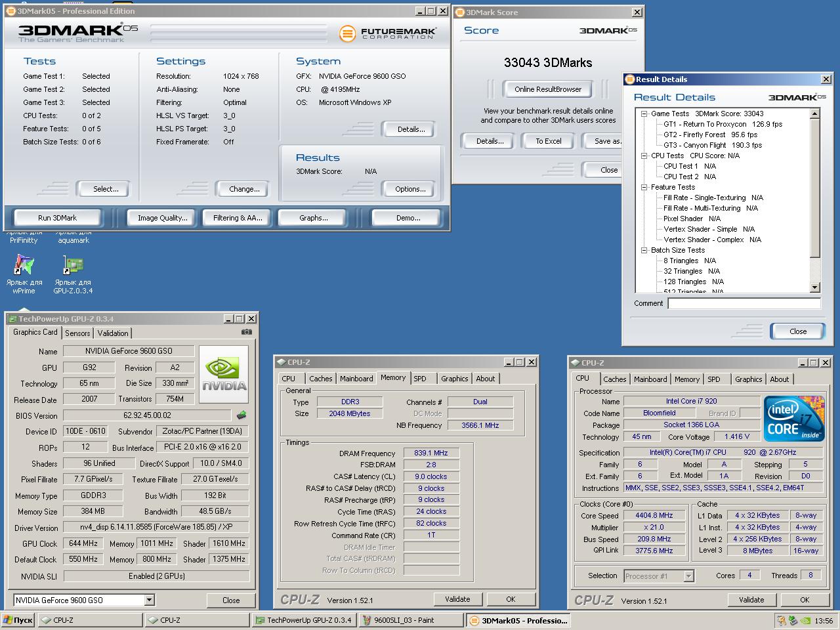Open Graphics tab in the processor CPU-Z window

(749, 379)
